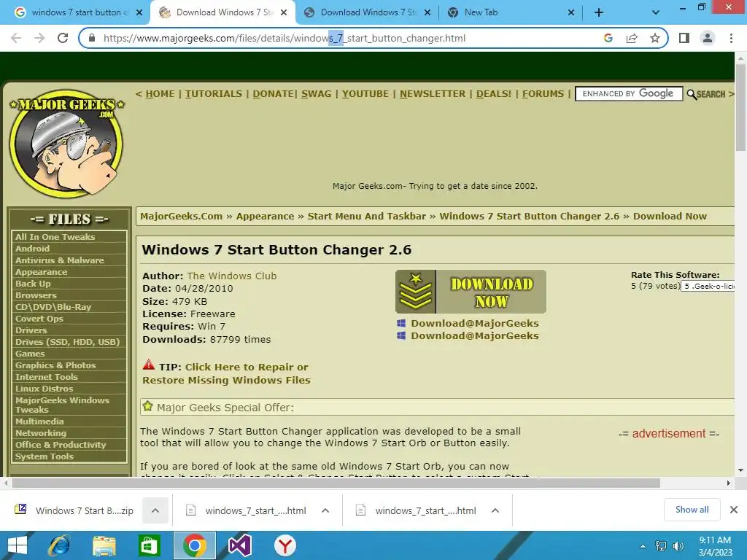Click the vertical page scrollbar thumb
The width and height of the screenshot is (747, 560).
click(x=740, y=107)
